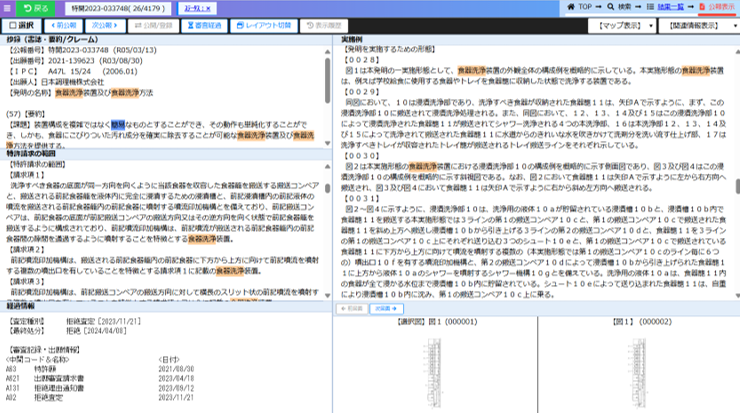740x413 pixels.
Task: Click the 【請求項1】 heading
Action: point(27,175)
